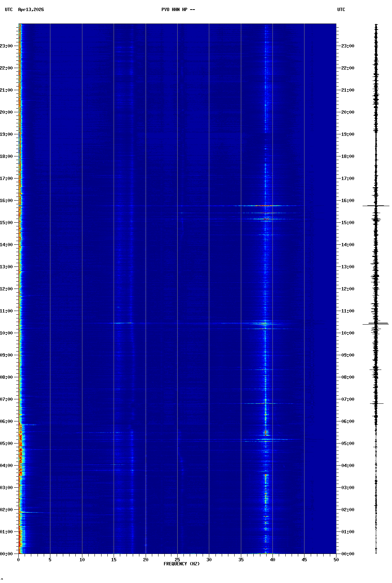Click the 40 tick on frequency axis
Screen dimensions: 392x583
[272, 560]
